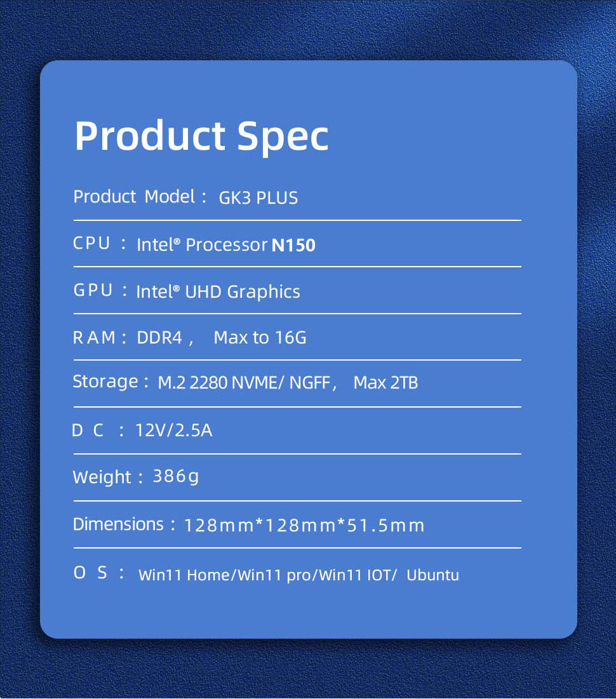Image resolution: width=616 pixels, height=699 pixels.
Task: Select the Max 2TB storage text
Action: pos(385,383)
